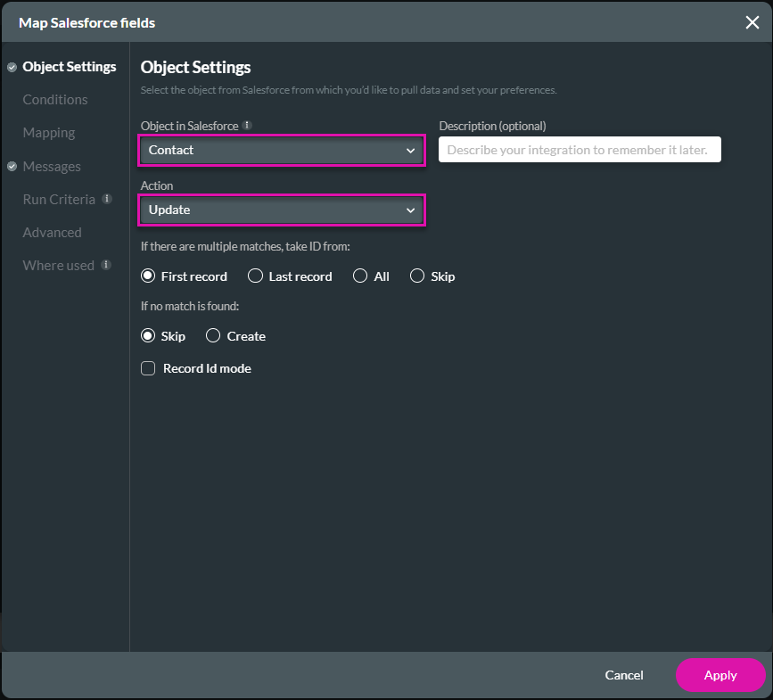Click the Cancel button

click(623, 675)
